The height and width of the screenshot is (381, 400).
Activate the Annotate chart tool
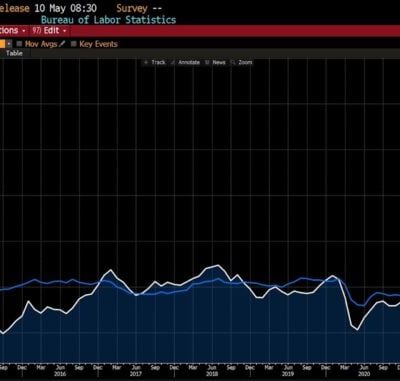pos(186,62)
